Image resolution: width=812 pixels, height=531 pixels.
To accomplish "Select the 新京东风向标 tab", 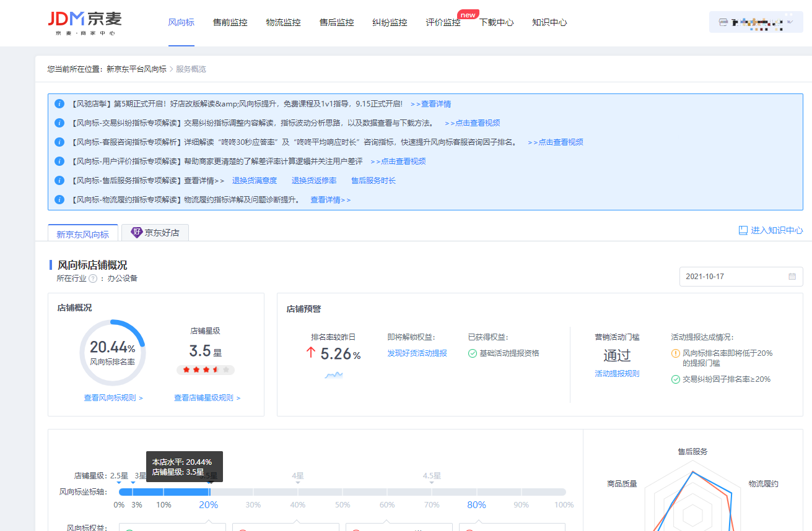I will coord(83,233).
